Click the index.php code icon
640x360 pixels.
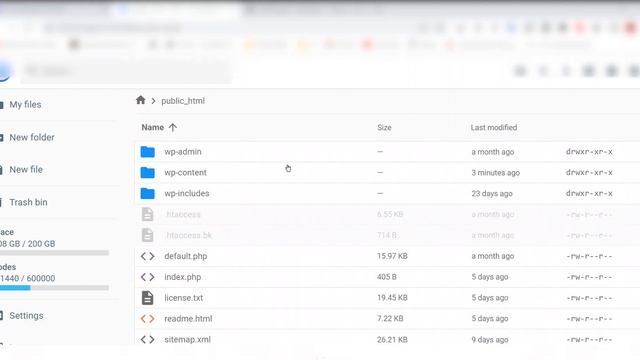pos(147,277)
